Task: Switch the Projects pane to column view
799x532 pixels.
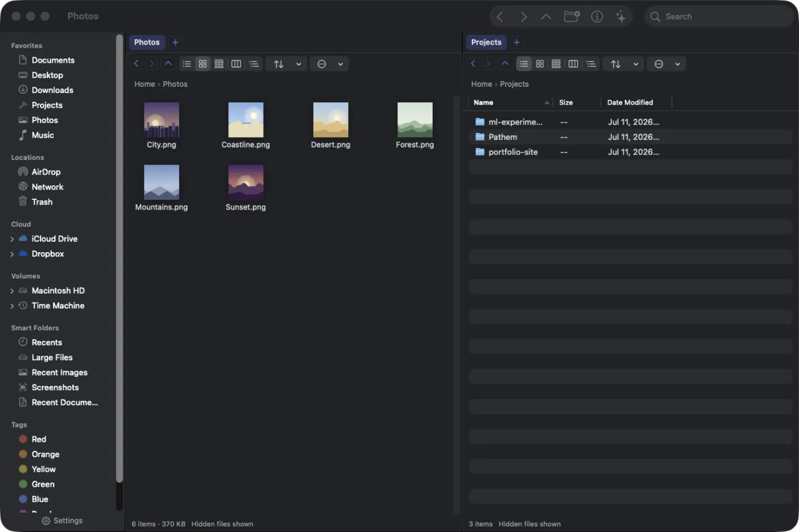Action: (x=574, y=64)
